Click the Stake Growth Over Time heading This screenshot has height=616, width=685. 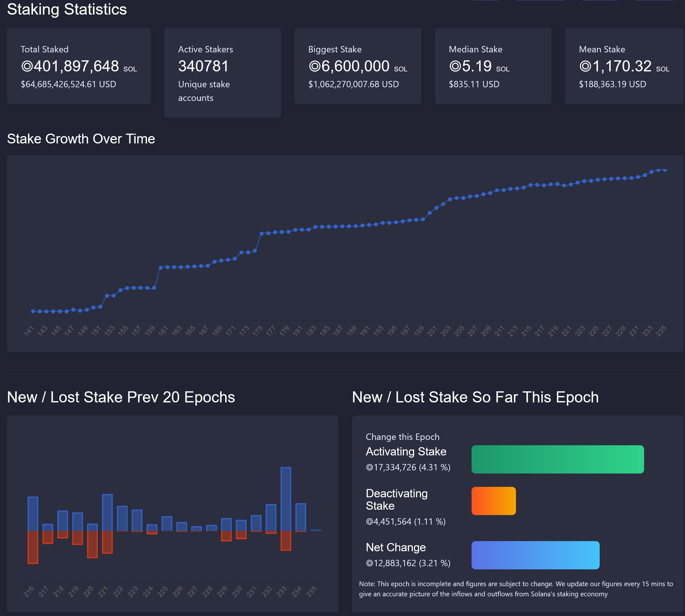point(81,139)
